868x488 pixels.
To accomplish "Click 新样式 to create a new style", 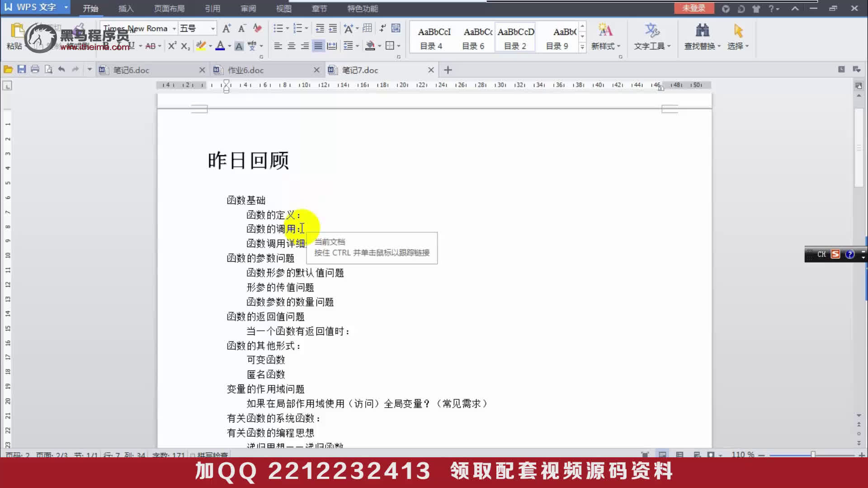I will 606,38.
